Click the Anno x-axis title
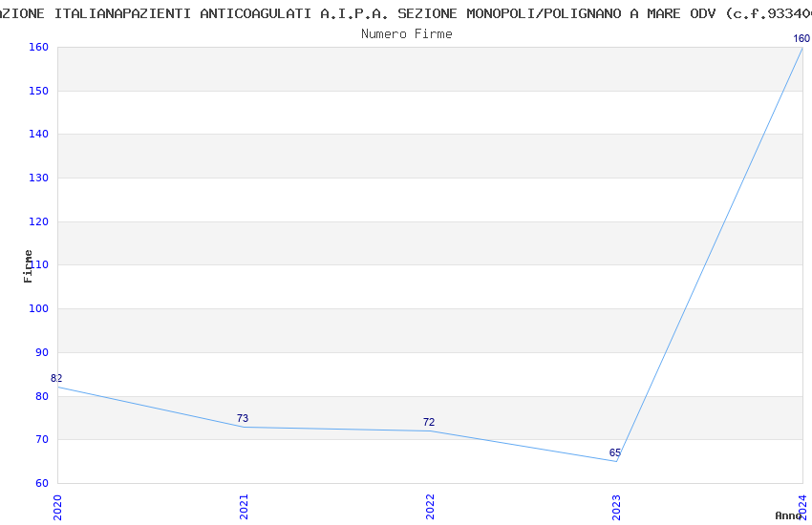Image resolution: width=812 pixels, height=525 pixels. [788, 515]
